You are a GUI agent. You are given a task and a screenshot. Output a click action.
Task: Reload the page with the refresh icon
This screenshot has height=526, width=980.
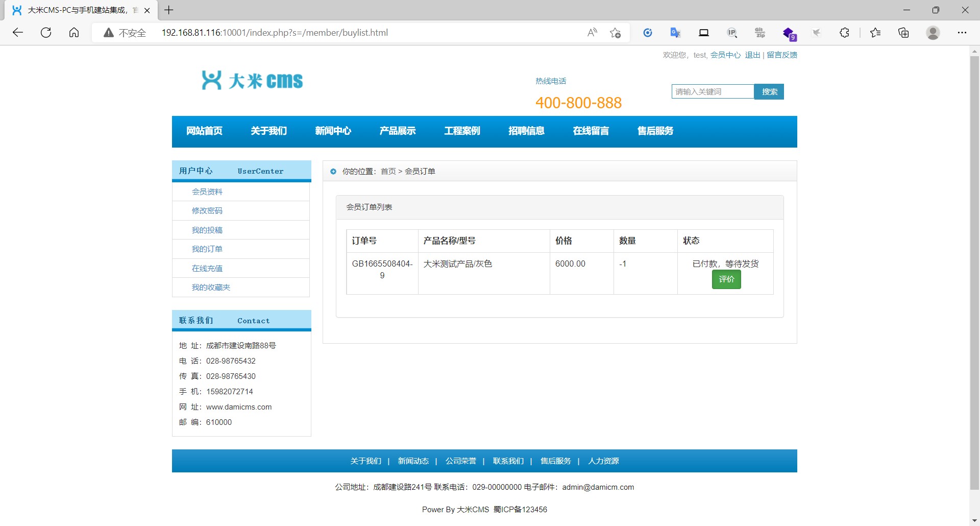coord(46,33)
